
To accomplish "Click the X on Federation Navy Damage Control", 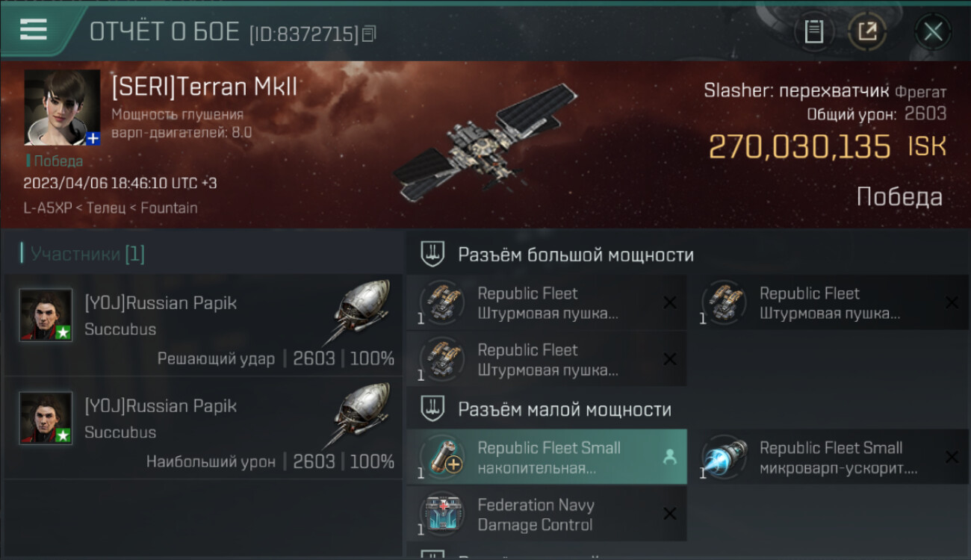I will 670,514.
